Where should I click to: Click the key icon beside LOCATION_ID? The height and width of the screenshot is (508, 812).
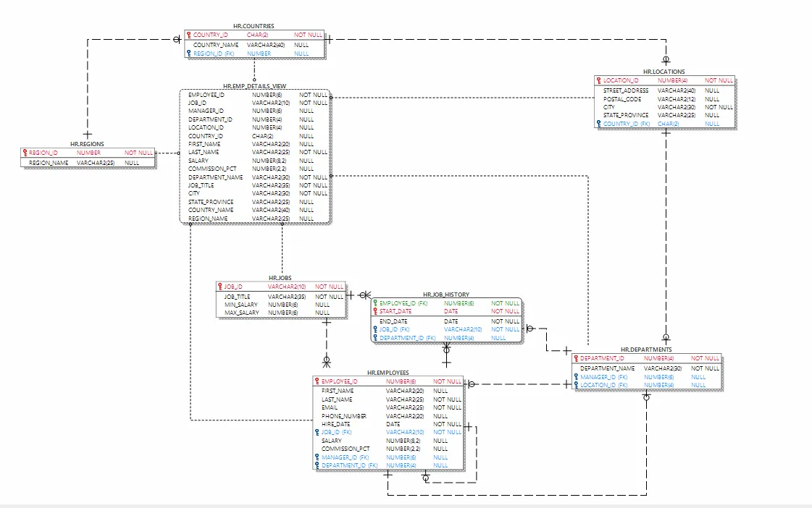click(x=598, y=80)
